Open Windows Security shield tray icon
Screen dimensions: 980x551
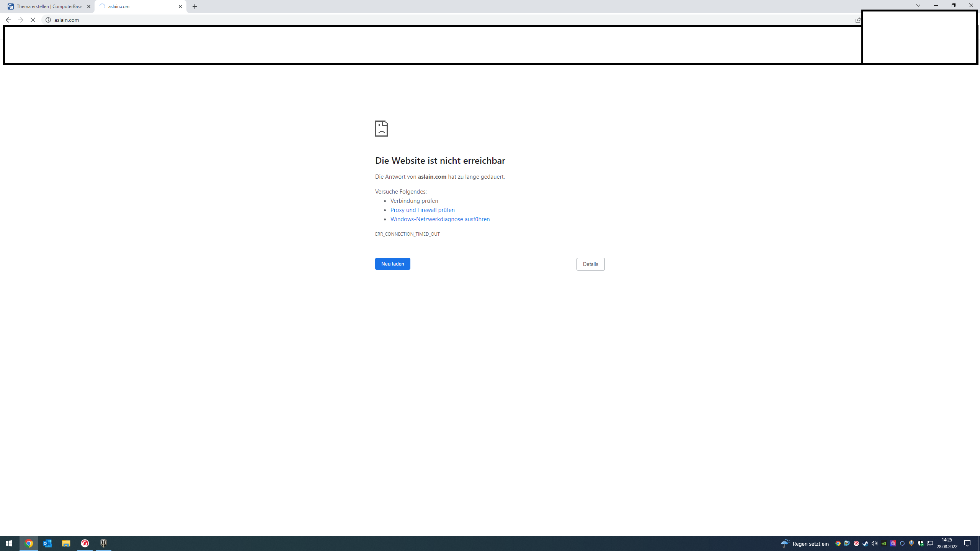click(921, 543)
